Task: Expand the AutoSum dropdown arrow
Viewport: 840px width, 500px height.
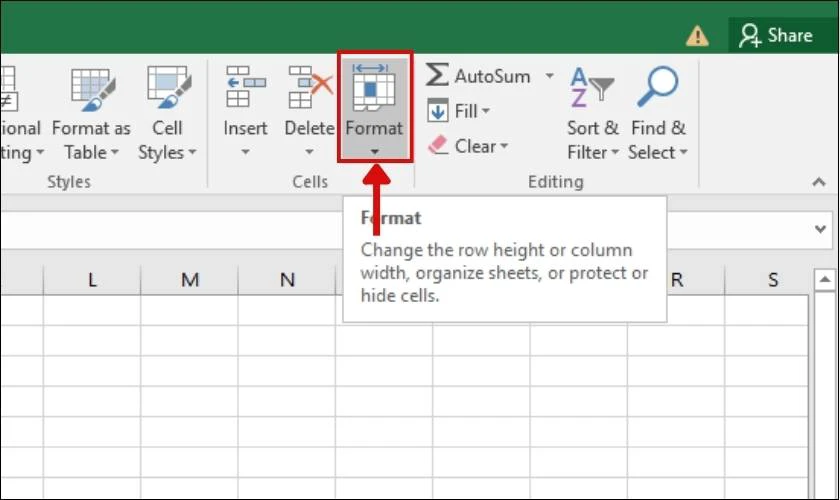Action: pyautogui.click(x=550, y=76)
